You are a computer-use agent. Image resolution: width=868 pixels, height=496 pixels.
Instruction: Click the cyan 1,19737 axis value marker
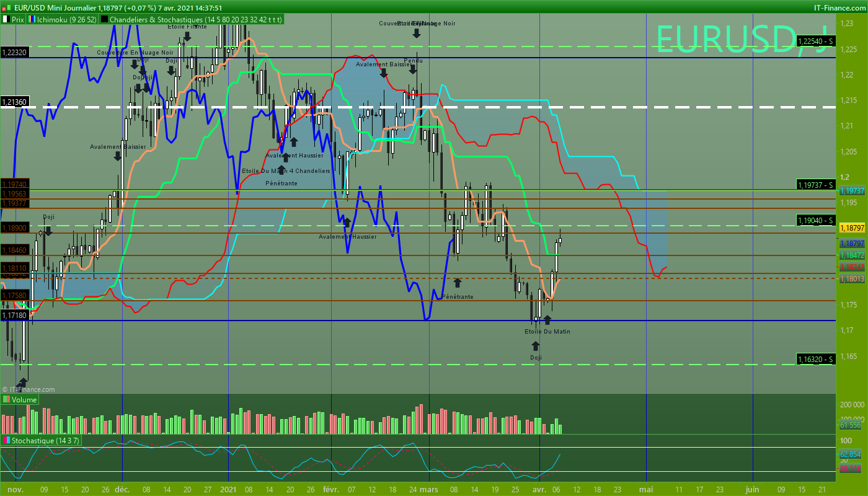point(852,190)
